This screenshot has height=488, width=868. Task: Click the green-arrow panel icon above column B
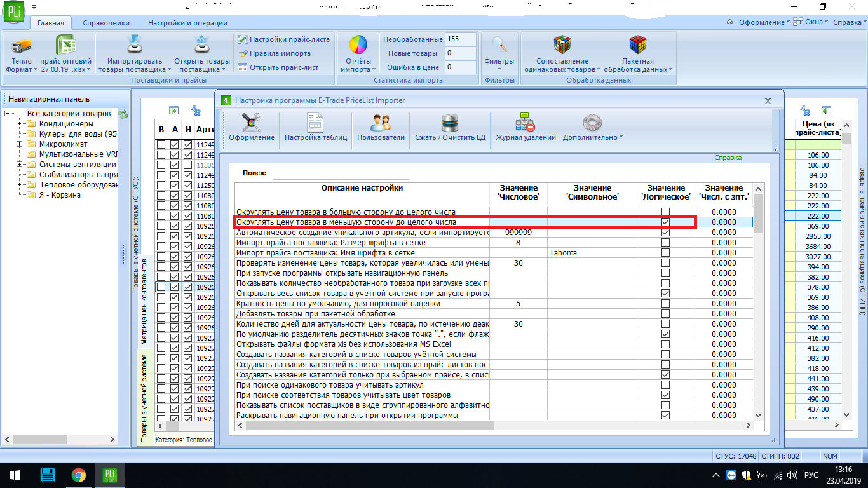[173, 111]
